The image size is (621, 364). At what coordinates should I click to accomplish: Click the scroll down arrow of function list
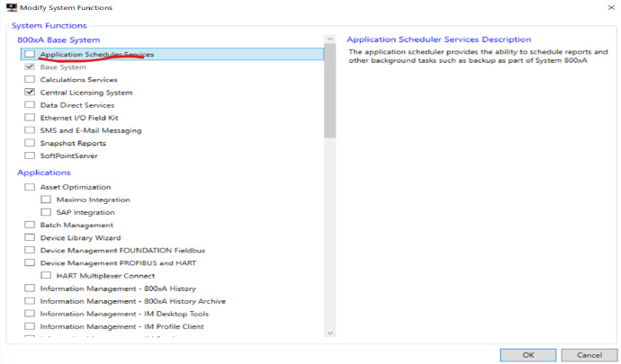(330, 333)
